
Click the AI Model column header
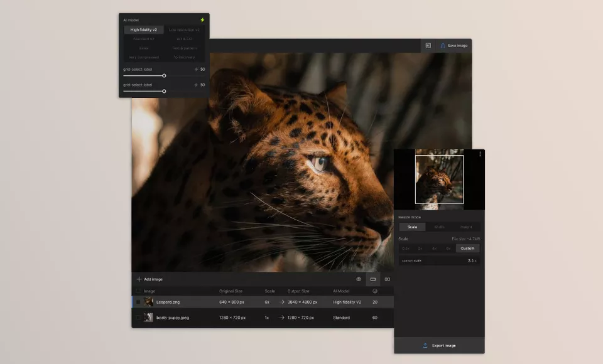[x=341, y=291]
